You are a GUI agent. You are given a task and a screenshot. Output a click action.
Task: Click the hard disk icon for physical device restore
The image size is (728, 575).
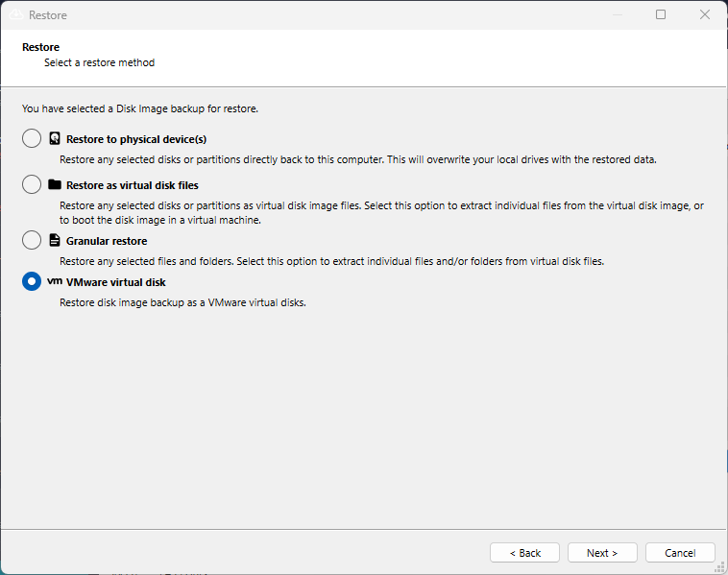point(55,139)
